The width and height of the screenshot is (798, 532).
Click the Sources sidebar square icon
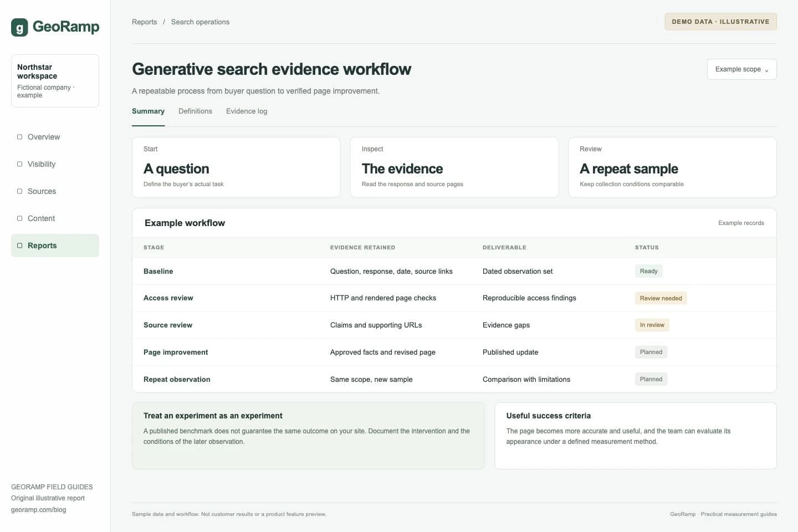point(20,191)
